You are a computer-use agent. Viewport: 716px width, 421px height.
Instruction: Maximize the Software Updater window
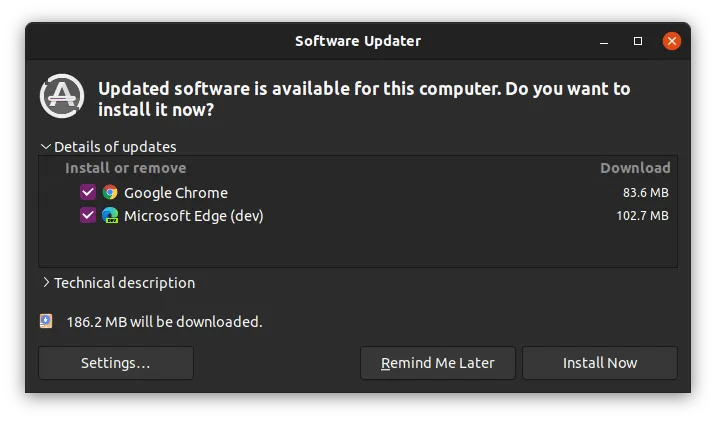pyautogui.click(x=638, y=41)
